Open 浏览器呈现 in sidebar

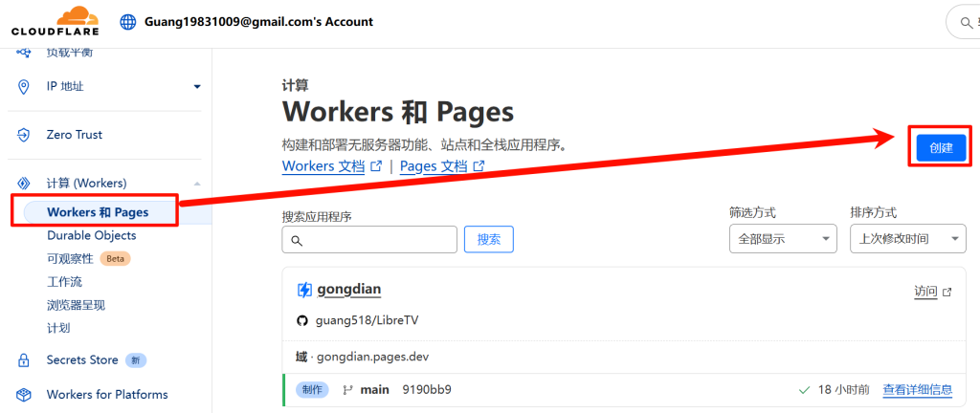point(76,305)
